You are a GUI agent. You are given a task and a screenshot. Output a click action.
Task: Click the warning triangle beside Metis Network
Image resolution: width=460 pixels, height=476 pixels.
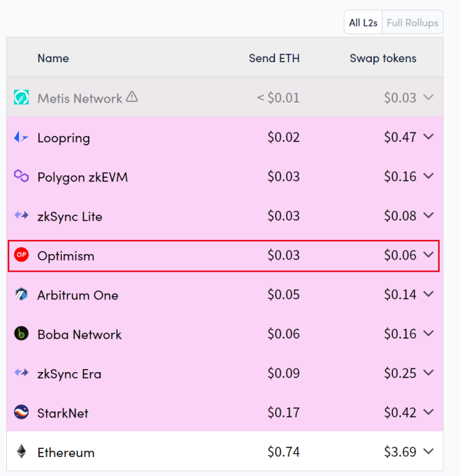(132, 98)
